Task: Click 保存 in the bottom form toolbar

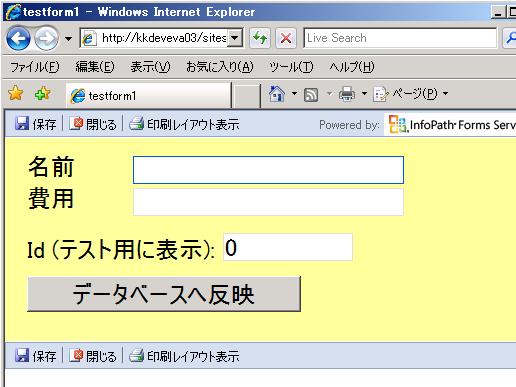Action: click(x=35, y=356)
